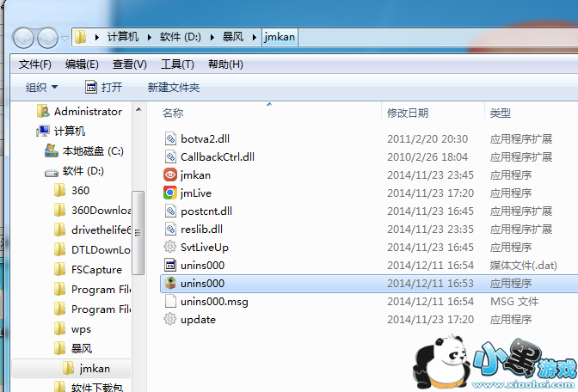
Task: Click the Forward navigation arrow button
Action: click(47, 38)
